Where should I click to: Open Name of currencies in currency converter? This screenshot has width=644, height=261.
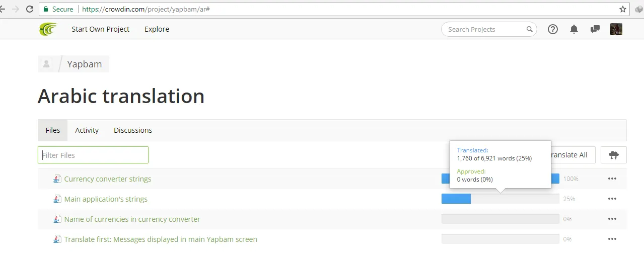[132, 219]
